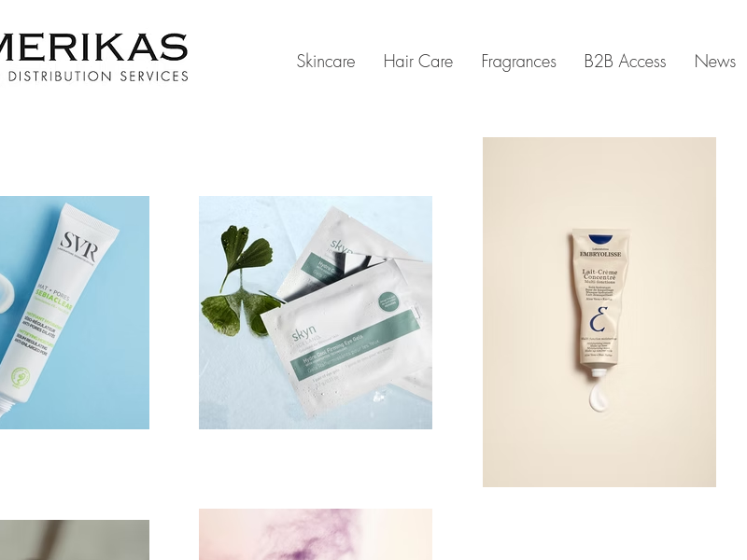The width and height of the screenshot is (747, 560).
Task: Click the ginkgo leaf in Skyn photo
Action: point(240,282)
